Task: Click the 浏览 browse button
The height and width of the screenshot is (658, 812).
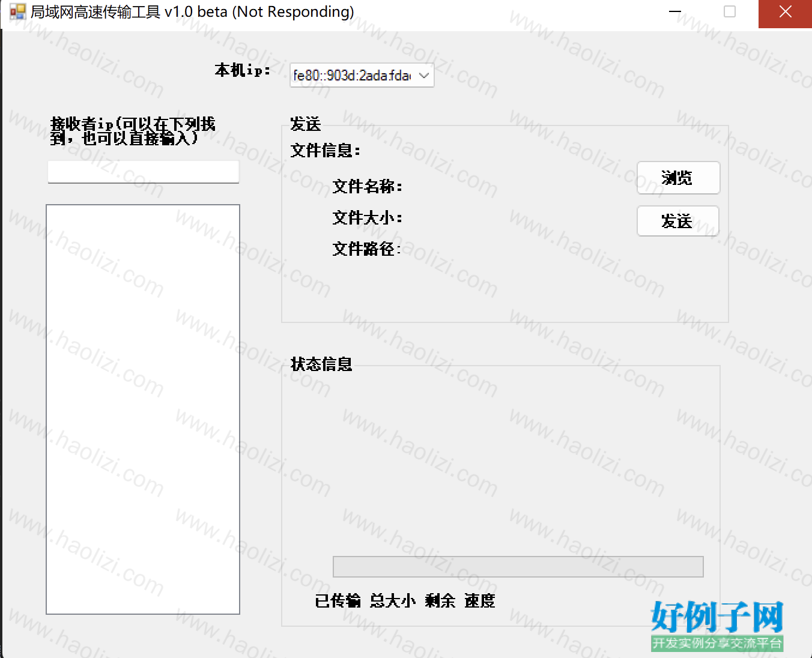Action: coord(678,178)
